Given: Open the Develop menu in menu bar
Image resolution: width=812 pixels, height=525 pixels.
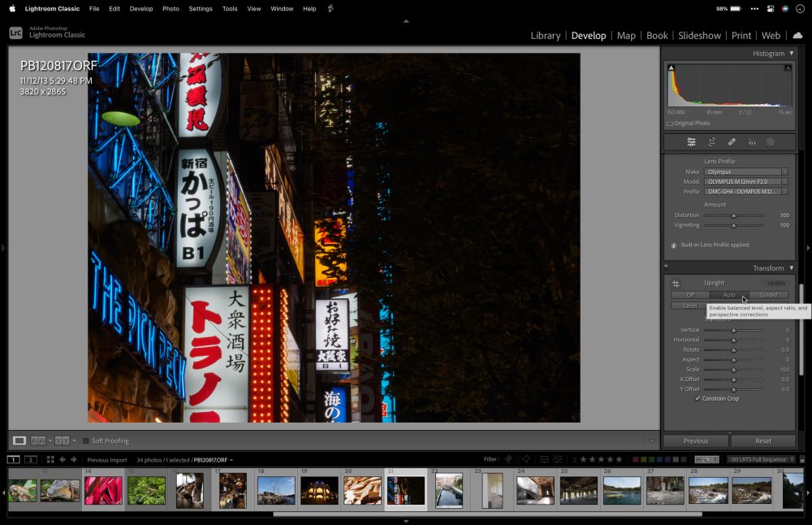Looking at the screenshot, I should pyautogui.click(x=141, y=8).
